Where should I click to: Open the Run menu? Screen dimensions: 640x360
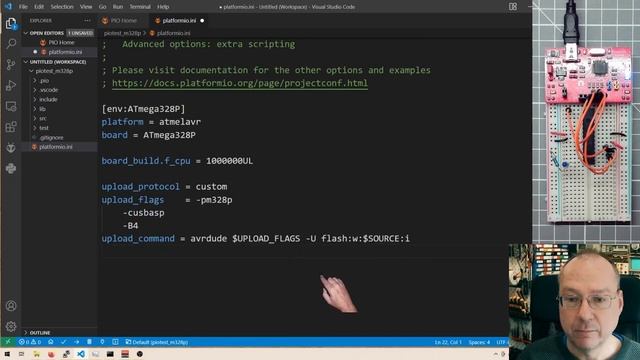[x=118, y=7]
